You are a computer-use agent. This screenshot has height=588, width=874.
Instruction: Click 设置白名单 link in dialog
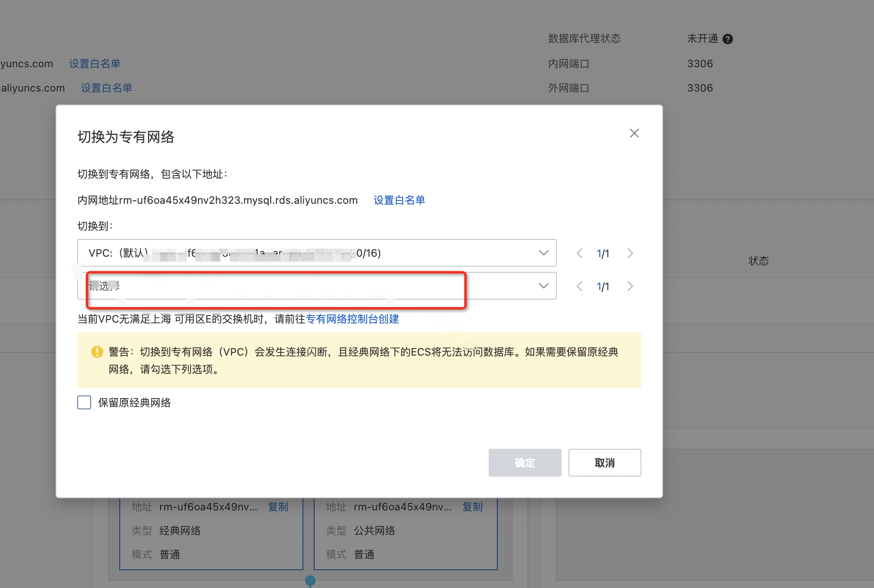[399, 200]
